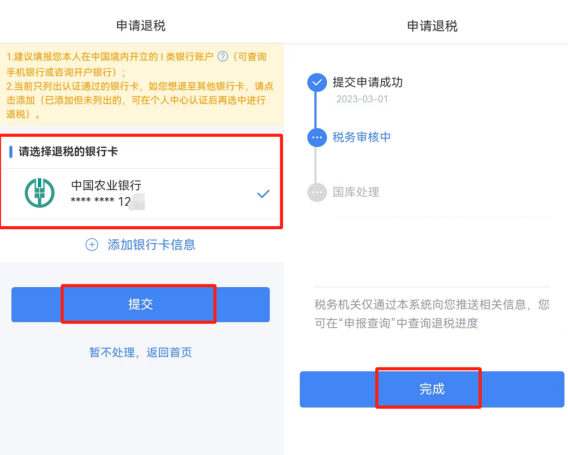The image size is (568, 455).
Task: Tap the masked card number text
Action: coord(108,201)
